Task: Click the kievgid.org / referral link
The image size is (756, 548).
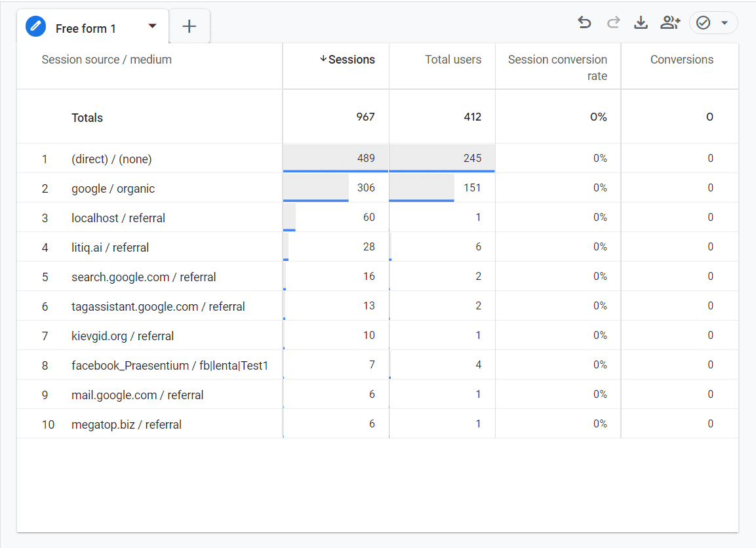Action: pyautogui.click(x=123, y=335)
